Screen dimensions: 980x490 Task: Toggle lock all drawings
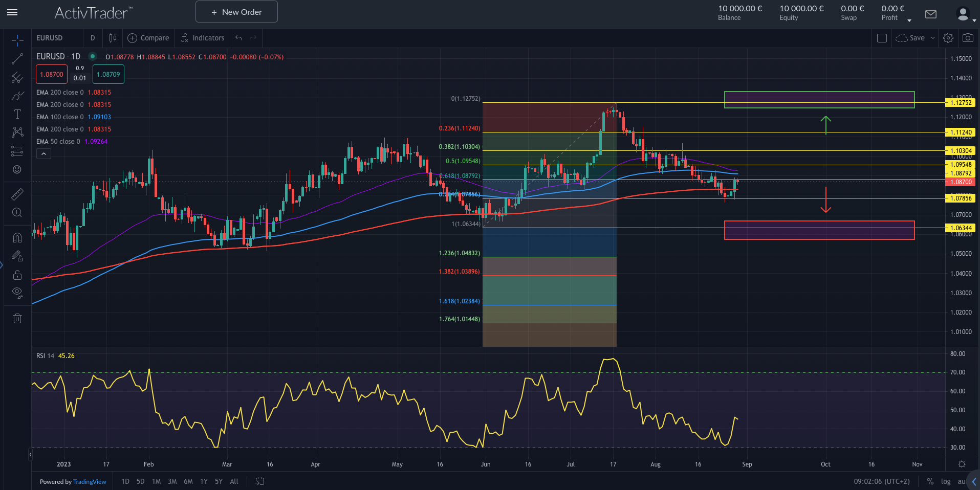[17, 275]
